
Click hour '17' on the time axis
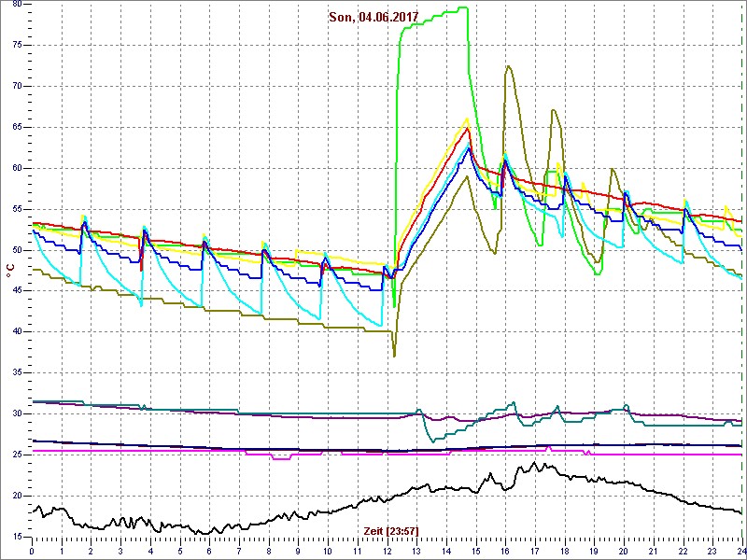(x=534, y=551)
